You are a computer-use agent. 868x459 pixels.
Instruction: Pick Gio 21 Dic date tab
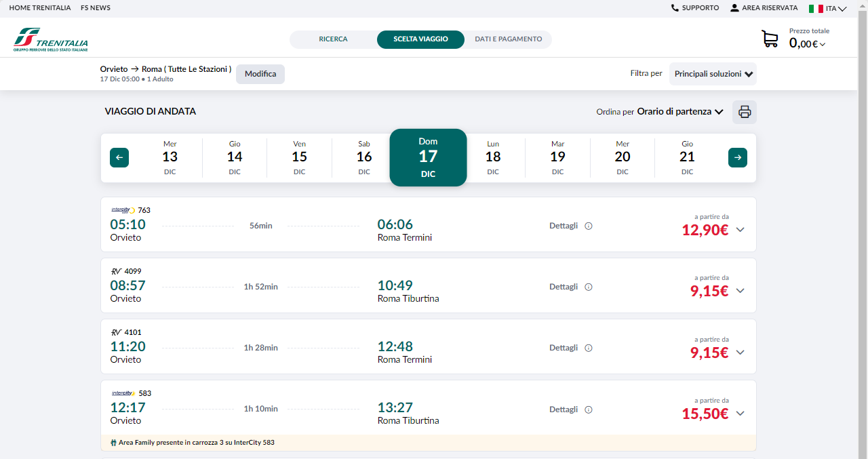[687, 157]
